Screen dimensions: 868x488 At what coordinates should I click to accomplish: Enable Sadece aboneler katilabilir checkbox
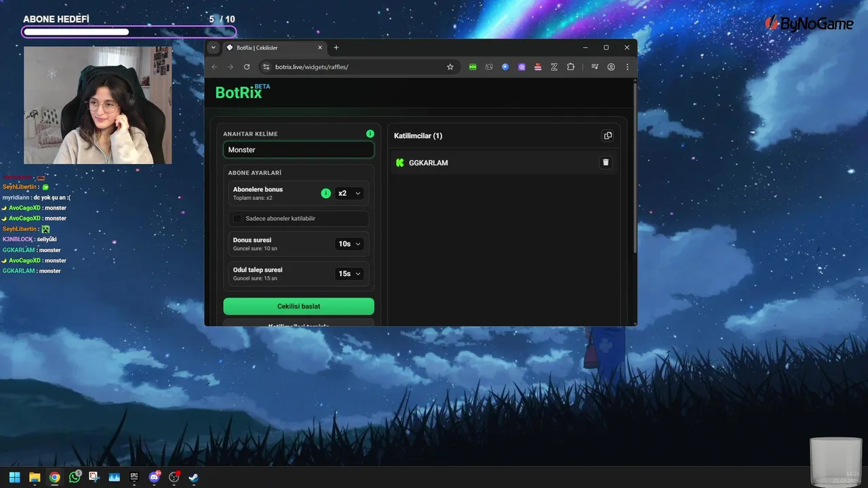click(x=237, y=218)
